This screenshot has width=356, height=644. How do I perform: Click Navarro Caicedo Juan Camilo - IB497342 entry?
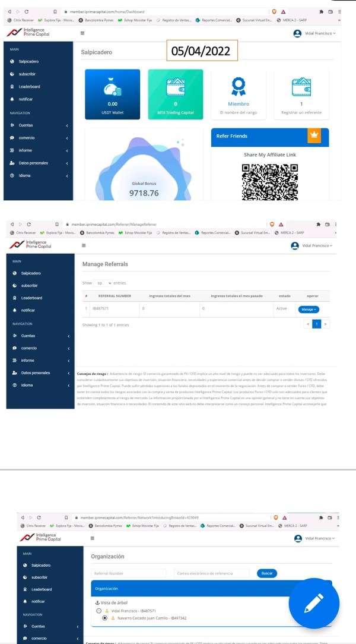click(x=152, y=618)
